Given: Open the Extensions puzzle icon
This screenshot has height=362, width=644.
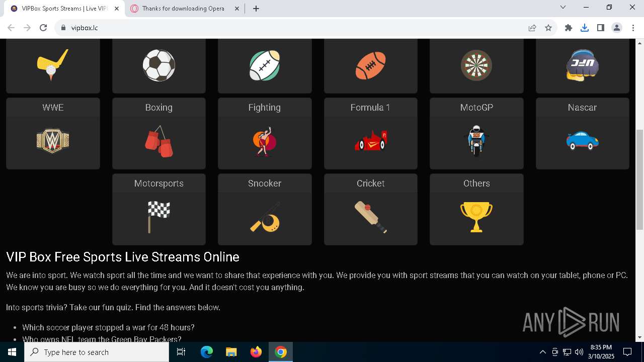Looking at the screenshot, I should (569, 28).
